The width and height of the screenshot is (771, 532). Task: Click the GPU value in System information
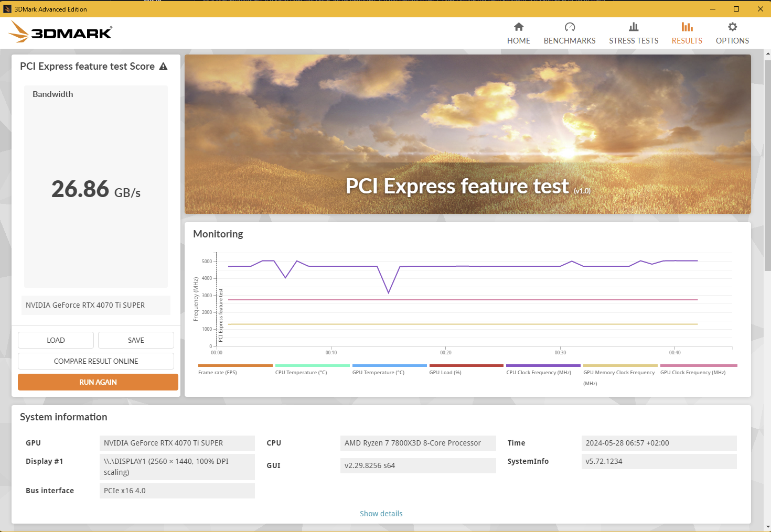[x=177, y=443]
